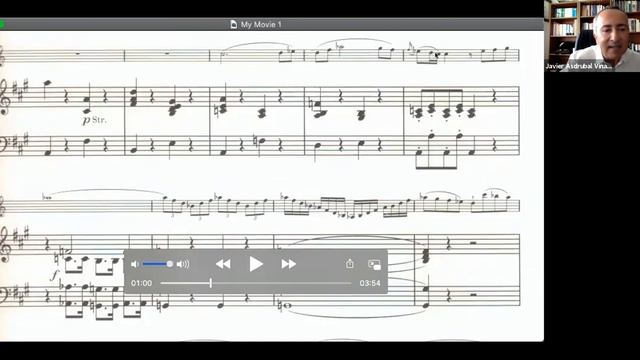Click the remaining time 03:54 label
This screenshot has height=360, width=640.
pyautogui.click(x=370, y=283)
